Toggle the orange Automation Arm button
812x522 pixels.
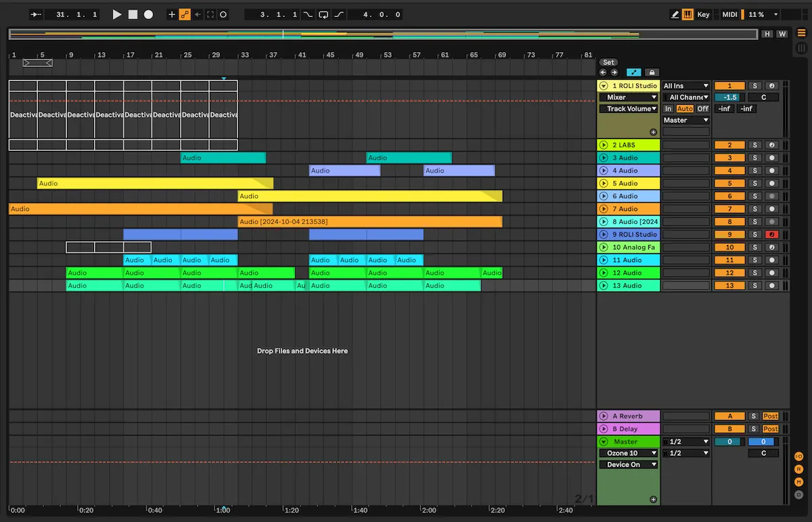tap(185, 14)
